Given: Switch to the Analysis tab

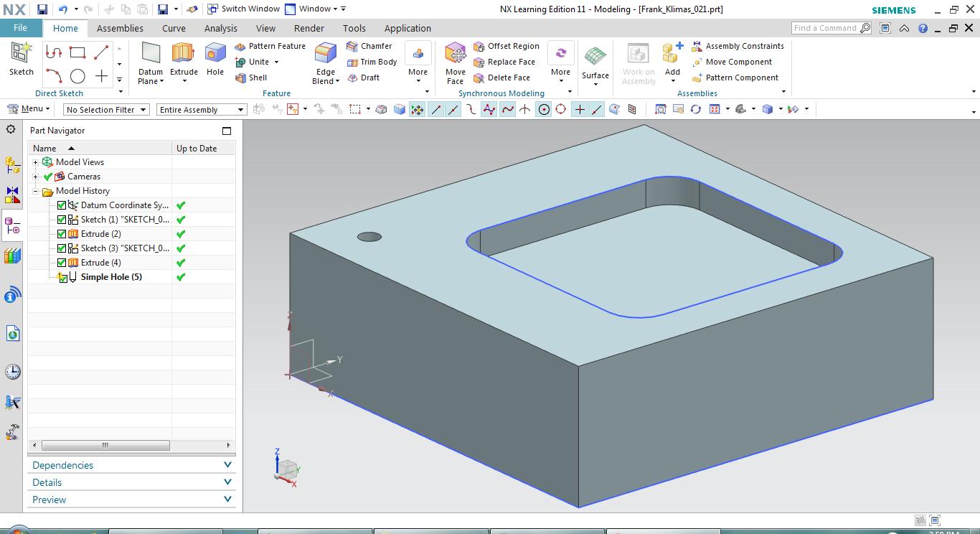Looking at the screenshot, I should [x=220, y=29].
